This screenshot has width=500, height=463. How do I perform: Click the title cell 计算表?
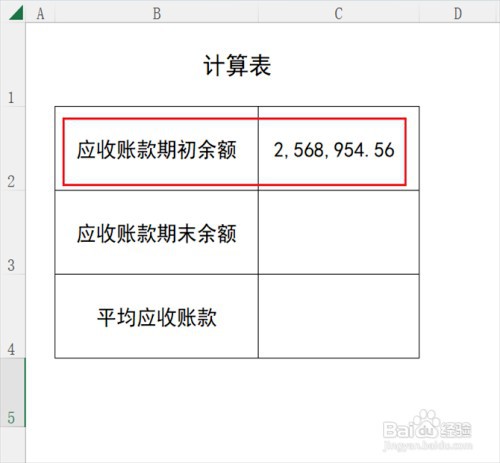click(237, 65)
